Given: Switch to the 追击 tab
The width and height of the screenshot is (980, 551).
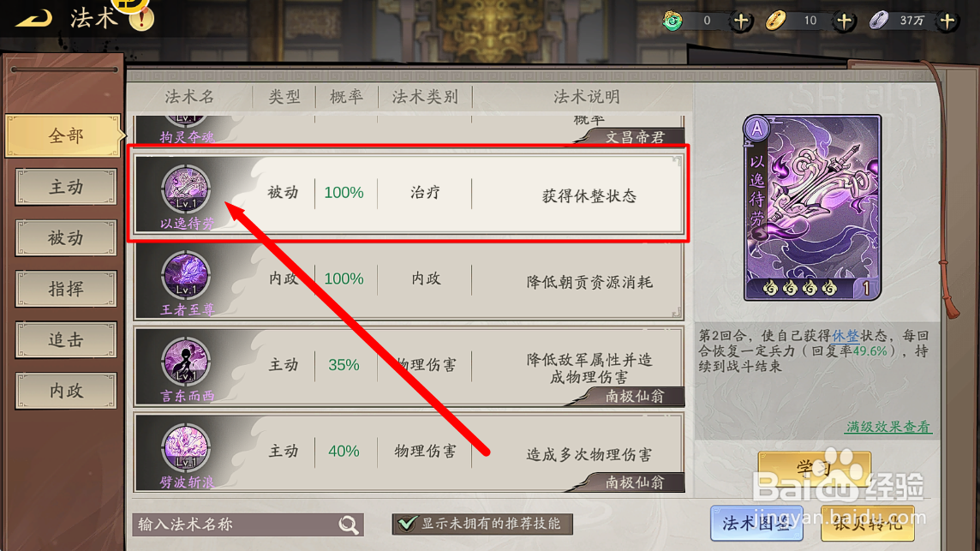Looking at the screenshot, I should 66,339.
